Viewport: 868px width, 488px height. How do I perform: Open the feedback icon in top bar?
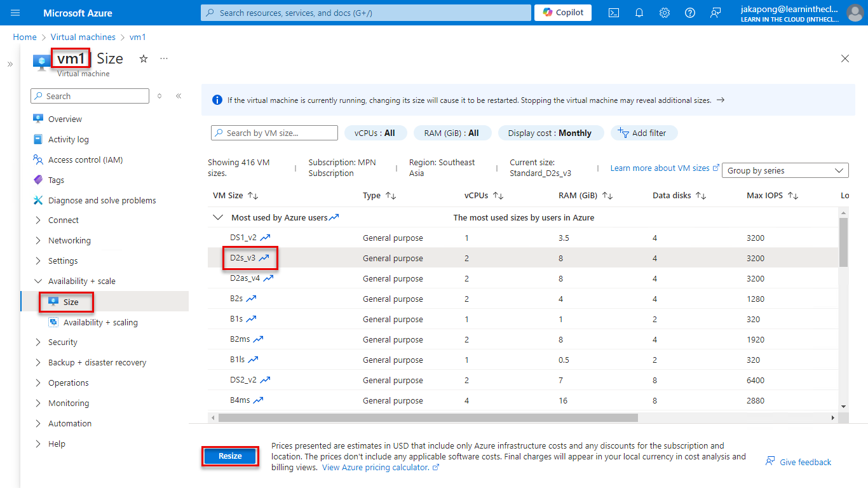715,13
